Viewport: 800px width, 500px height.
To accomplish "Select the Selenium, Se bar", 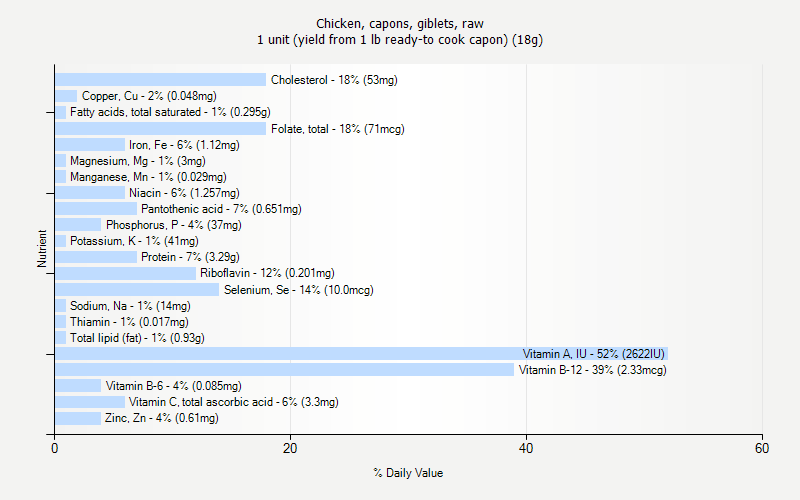I will pyautogui.click(x=136, y=290).
